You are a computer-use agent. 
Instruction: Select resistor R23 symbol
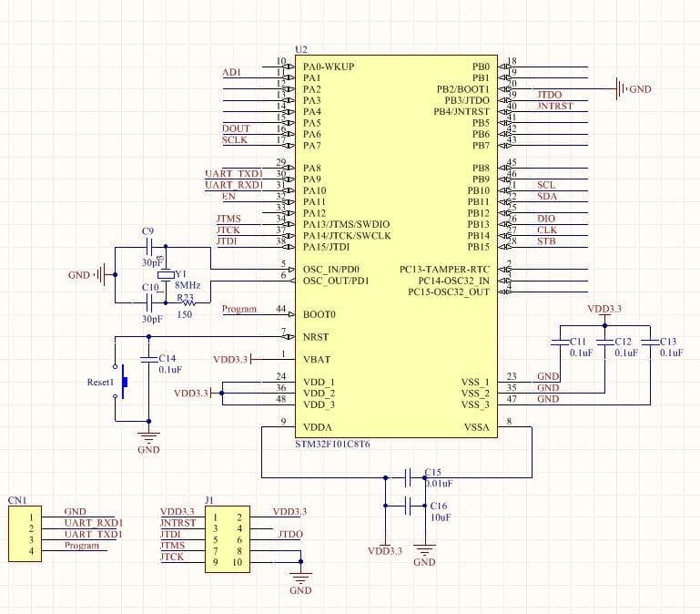click(x=187, y=303)
